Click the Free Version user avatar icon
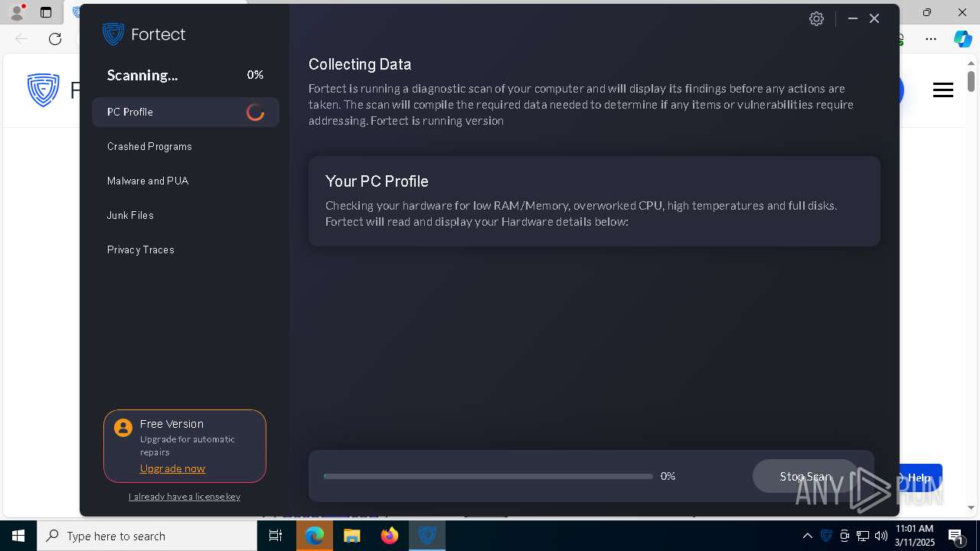This screenshot has width=980, height=551. 123,428
